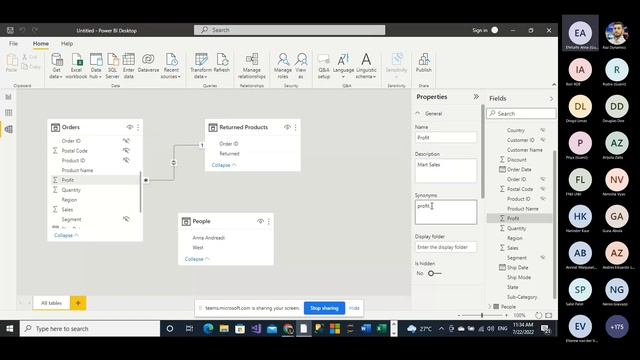Switch to Data view in sidebar
Viewport: 640px width, 360px height.
9,113
